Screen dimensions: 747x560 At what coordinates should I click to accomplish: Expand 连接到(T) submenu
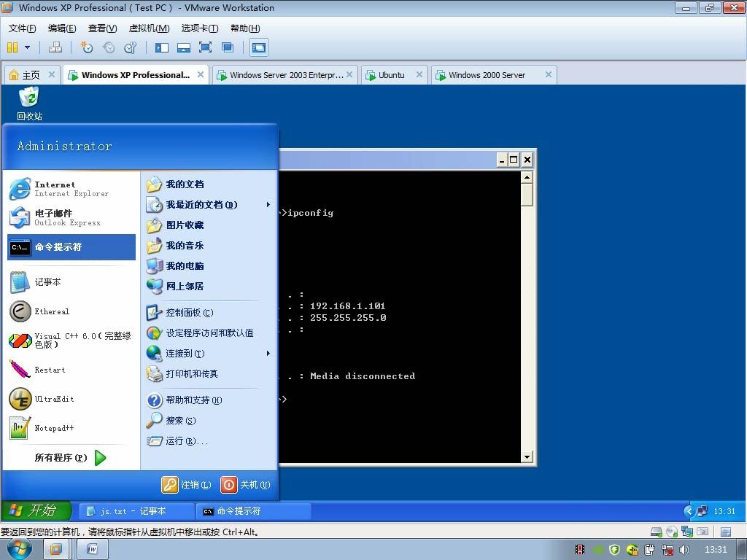(x=209, y=354)
